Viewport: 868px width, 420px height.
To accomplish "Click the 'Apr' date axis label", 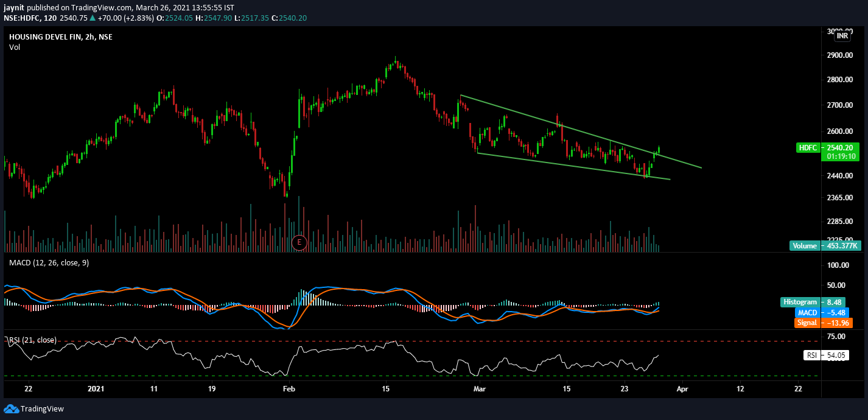I will pyautogui.click(x=682, y=388).
